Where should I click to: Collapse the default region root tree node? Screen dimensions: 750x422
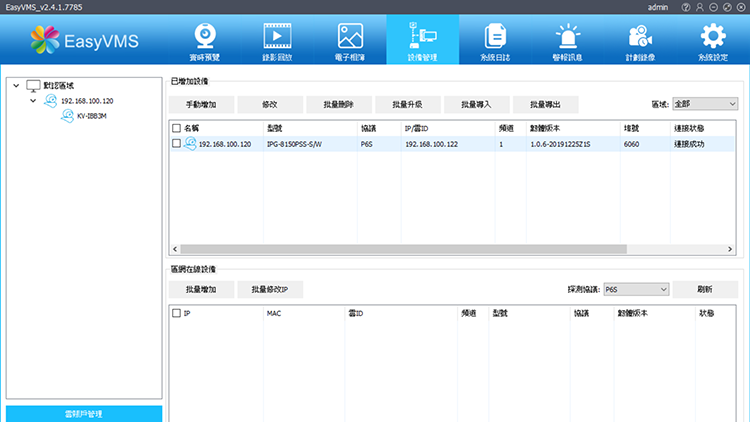[16, 86]
